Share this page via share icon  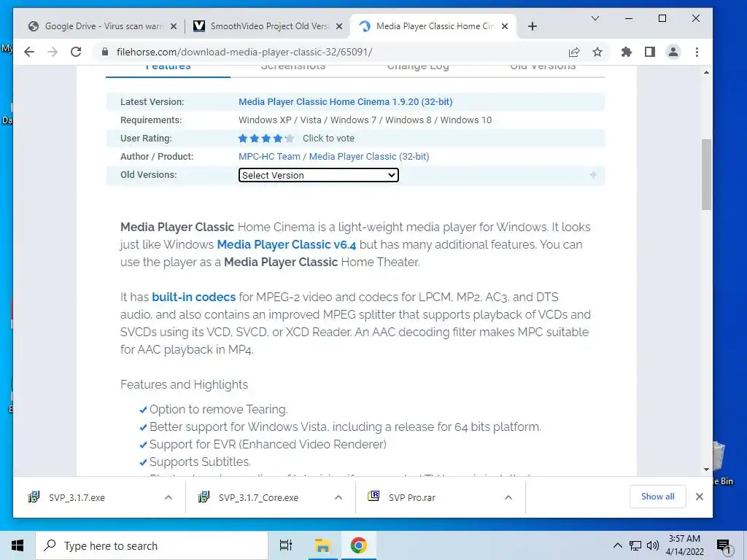click(574, 52)
